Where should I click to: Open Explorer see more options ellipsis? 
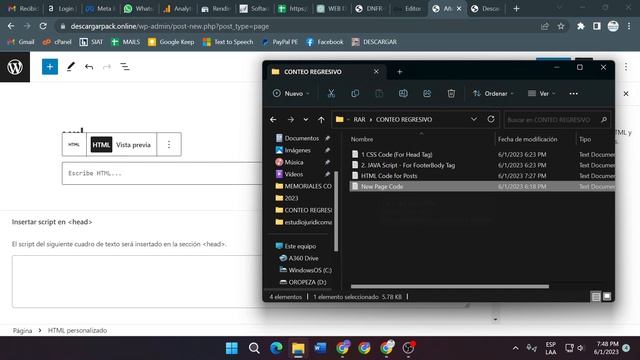[x=573, y=93]
